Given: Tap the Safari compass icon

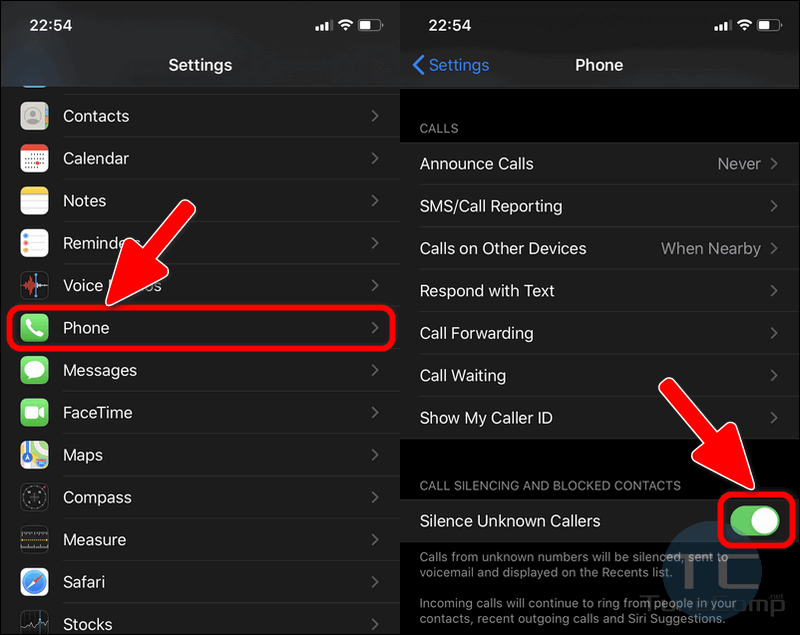Looking at the screenshot, I should click(34, 581).
